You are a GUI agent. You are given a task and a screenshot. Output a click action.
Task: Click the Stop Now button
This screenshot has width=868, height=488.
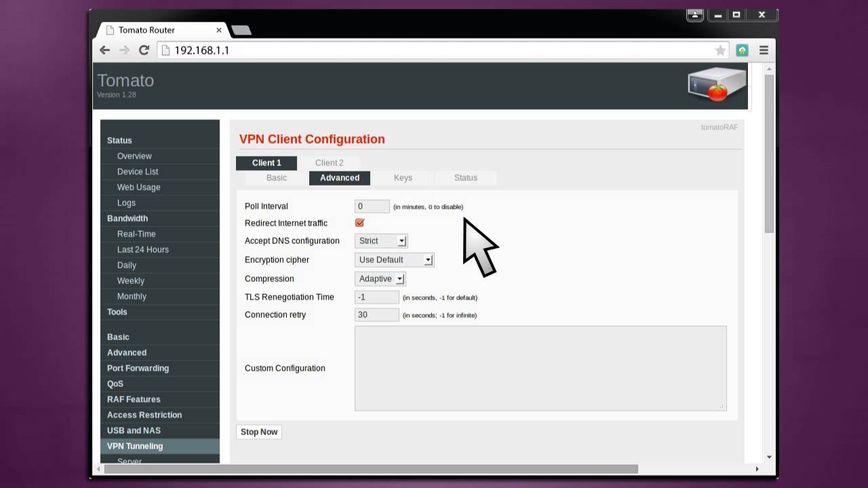259,432
